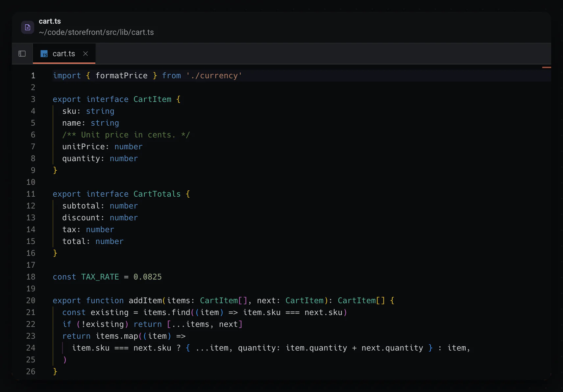Click the value 0.0825
The image size is (563, 392).
tap(148, 277)
